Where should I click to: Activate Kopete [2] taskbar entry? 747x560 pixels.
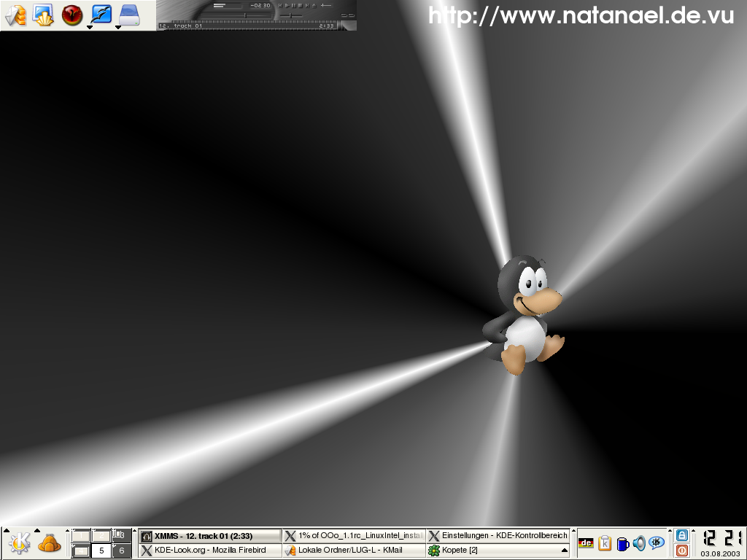493,550
